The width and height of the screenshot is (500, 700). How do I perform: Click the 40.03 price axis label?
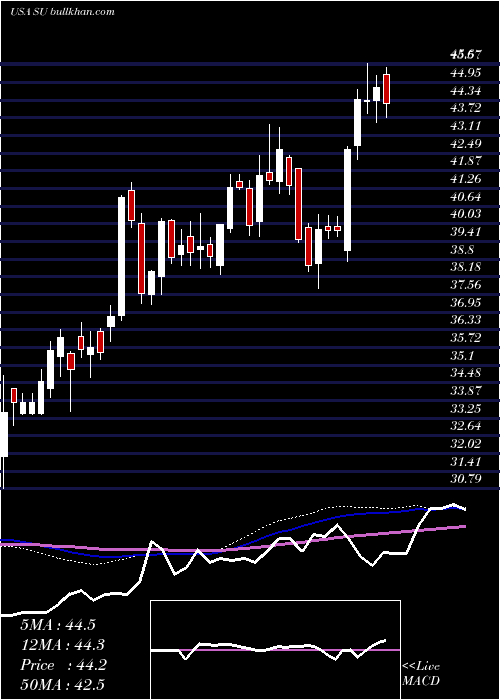click(x=466, y=214)
